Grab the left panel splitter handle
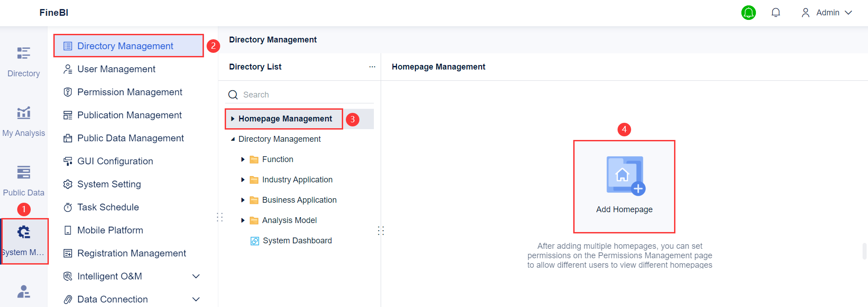Image resolution: width=868 pixels, height=307 pixels. pyautogui.click(x=220, y=217)
